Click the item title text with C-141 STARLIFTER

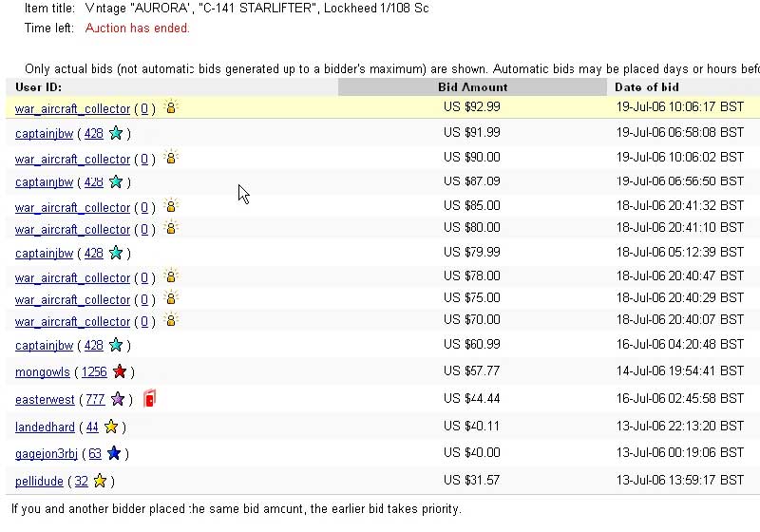[256, 9]
